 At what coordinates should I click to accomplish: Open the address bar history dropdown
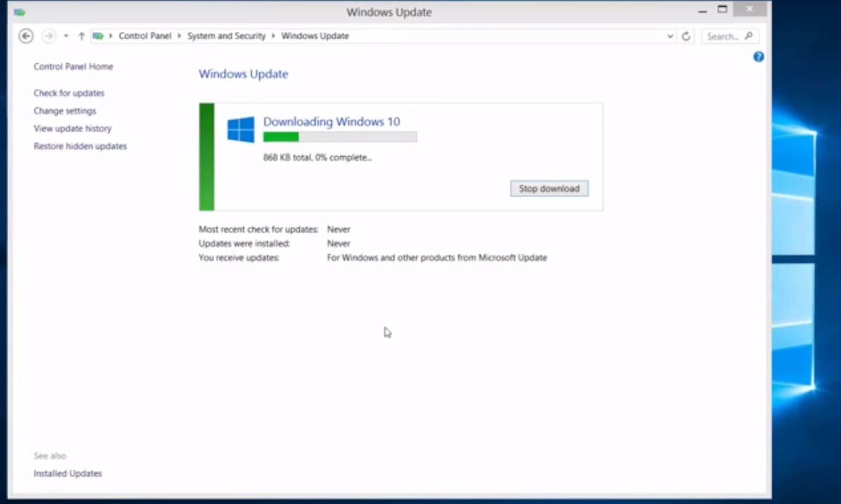[x=670, y=36]
